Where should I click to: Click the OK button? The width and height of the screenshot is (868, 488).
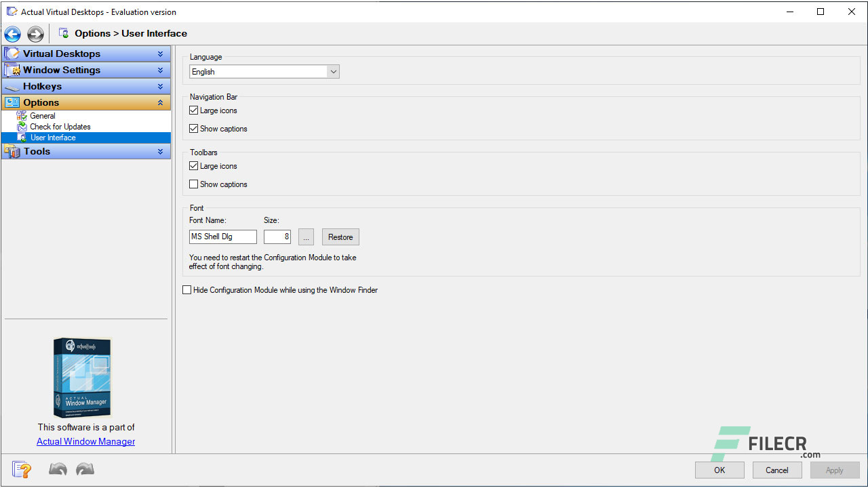719,470
